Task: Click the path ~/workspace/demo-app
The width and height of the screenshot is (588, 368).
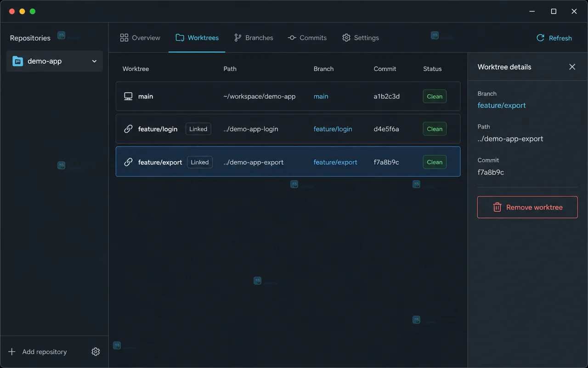Action: pyautogui.click(x=260, y=96)
